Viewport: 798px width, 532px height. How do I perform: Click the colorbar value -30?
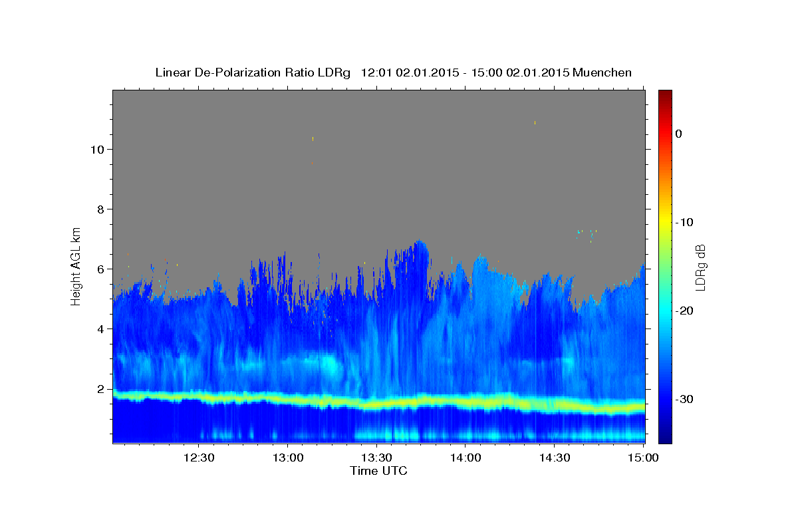685,399
